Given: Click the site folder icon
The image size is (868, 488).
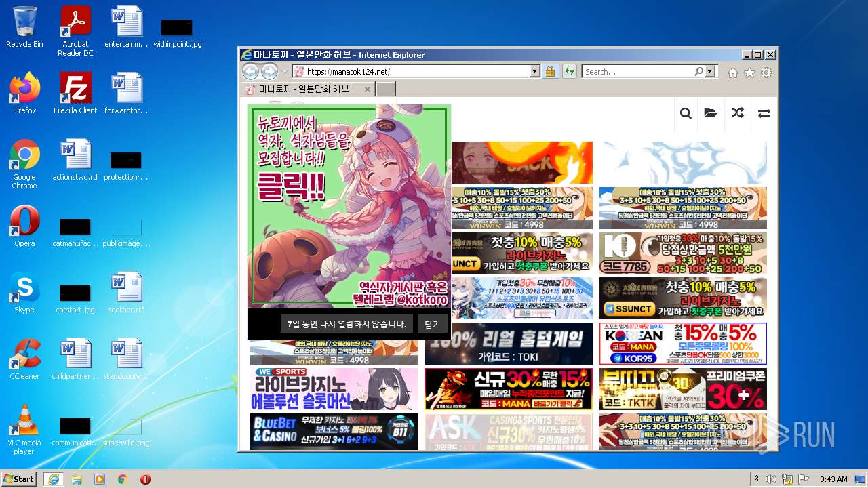Looking at the screenshot, I should pyautogui.click(x=711, y=113).
